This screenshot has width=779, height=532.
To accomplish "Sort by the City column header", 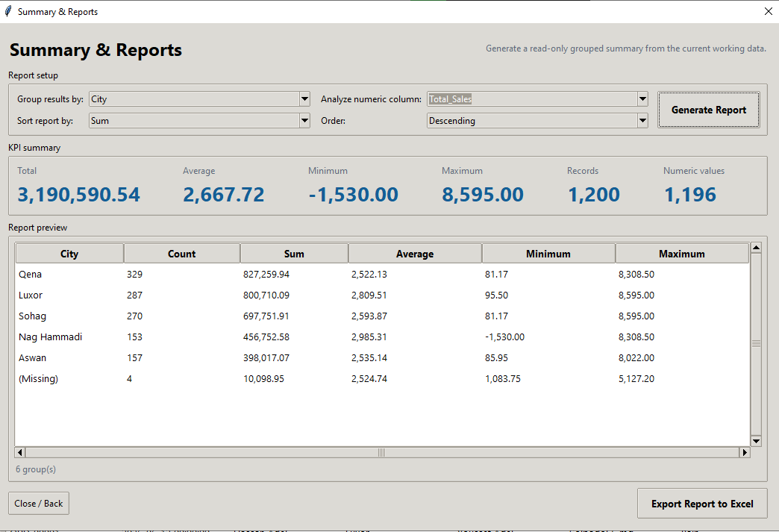I will pos(69,254).
